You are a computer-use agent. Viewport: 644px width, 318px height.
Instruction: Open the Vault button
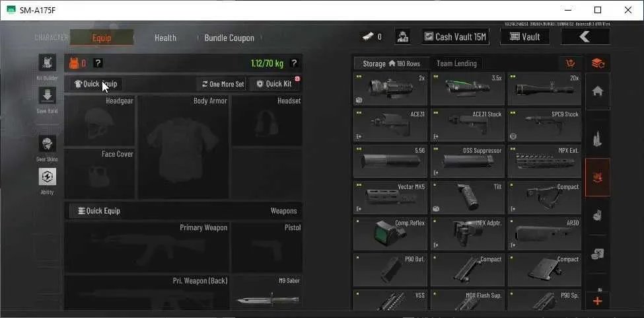[525, 37]
